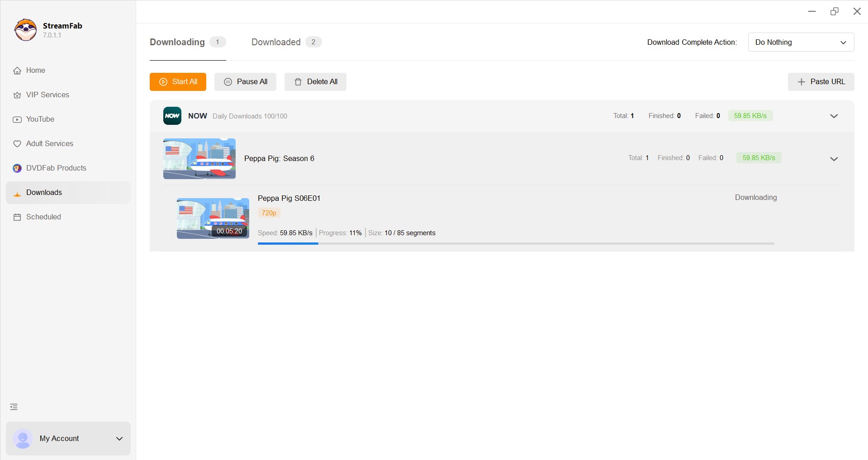Open DVDFab Products page
This screenshot has height=460, width=868.
coord(56,168)
